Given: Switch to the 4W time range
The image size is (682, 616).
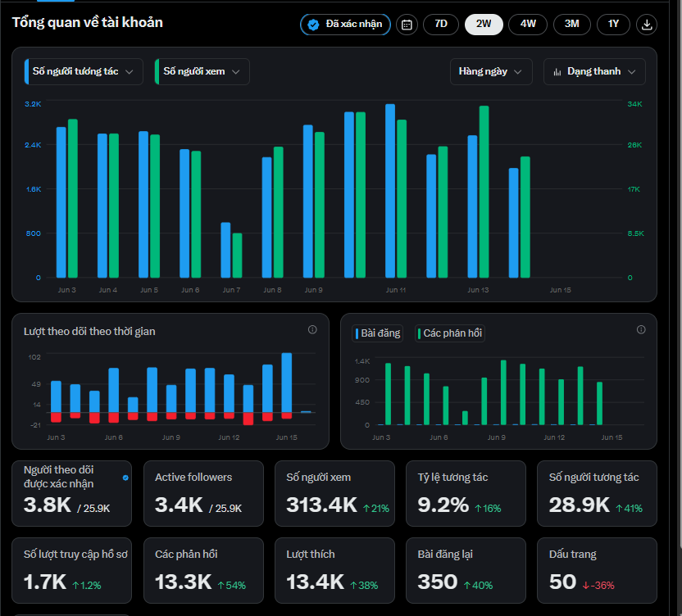Looking at the screenshot, I should 528,24.
